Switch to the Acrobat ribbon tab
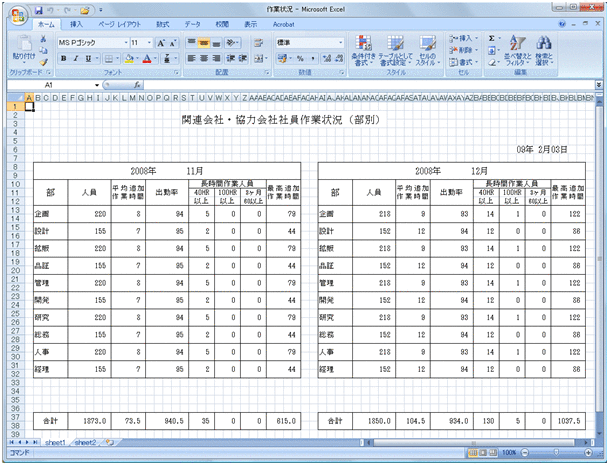This screenshot has width=611, height=467. (283, 25)
